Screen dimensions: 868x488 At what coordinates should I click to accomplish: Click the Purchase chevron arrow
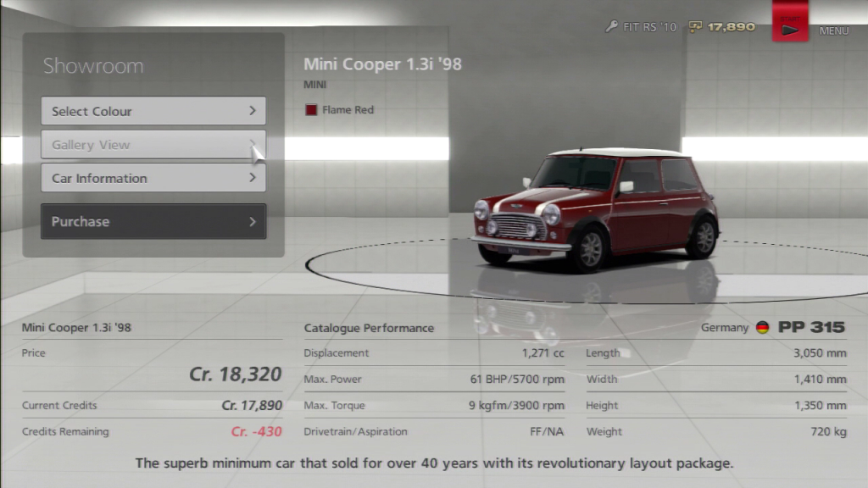click(x=253, y=221)
